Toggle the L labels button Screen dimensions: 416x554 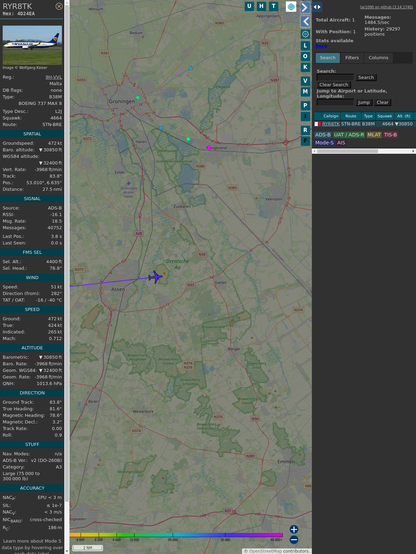click(305, 46)
